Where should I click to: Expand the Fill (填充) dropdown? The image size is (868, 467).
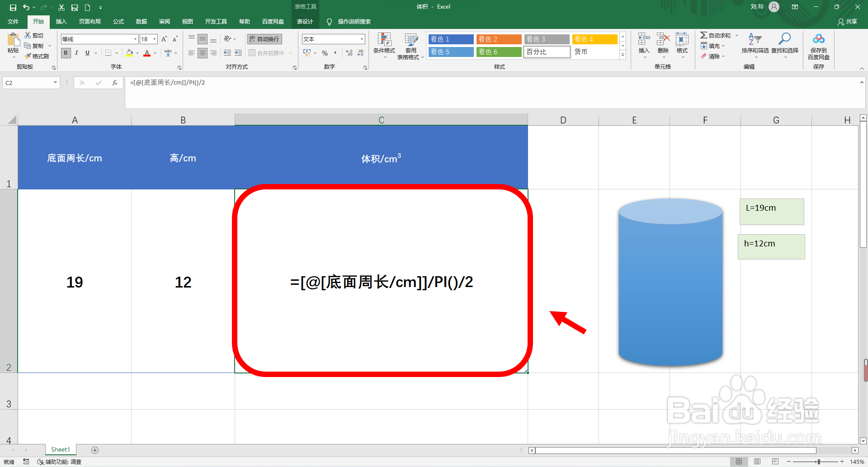coord(723,46)
